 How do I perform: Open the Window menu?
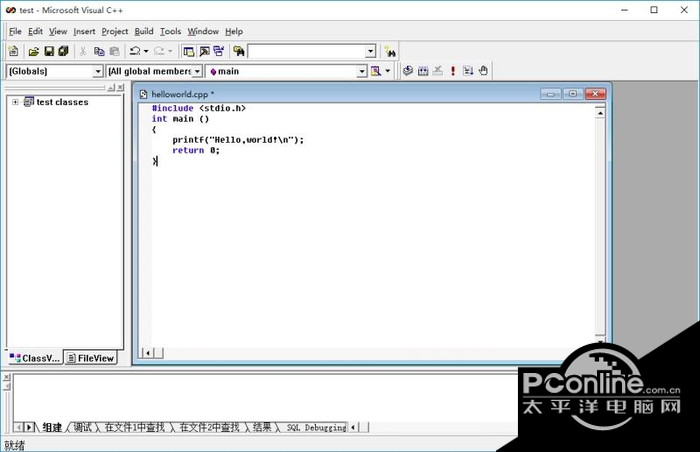(x=203, y=31)
